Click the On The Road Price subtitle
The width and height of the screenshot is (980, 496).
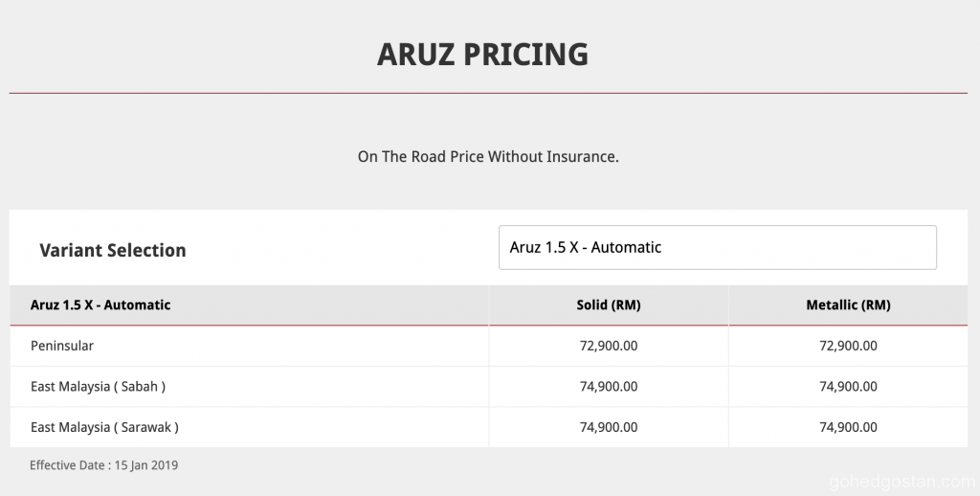point(488,156)
